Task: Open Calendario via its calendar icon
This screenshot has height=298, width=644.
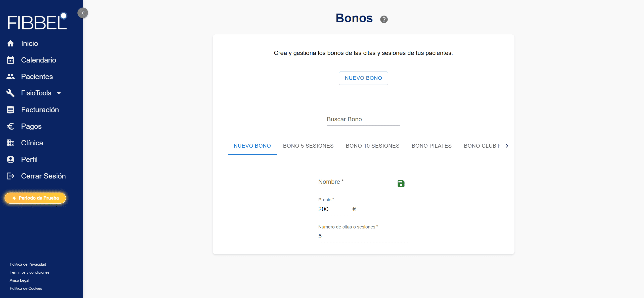Action: pyautogui.click(x=11, y=60)
